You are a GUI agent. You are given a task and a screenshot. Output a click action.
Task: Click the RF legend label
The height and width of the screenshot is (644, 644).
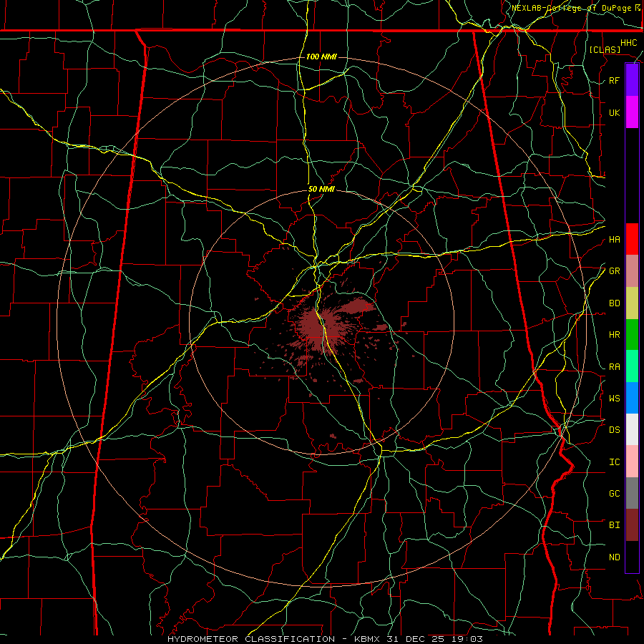(614, 80)
